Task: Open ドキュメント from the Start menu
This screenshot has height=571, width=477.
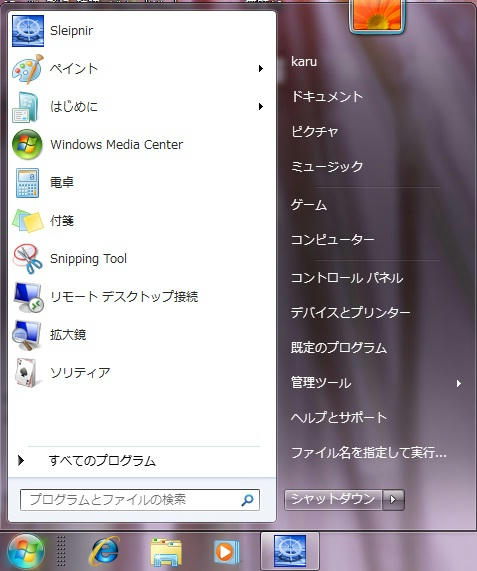Action: [x=327, y=97]
